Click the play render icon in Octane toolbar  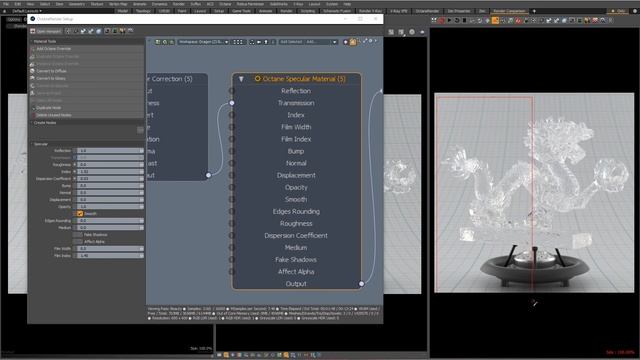[x=449, y=20]
